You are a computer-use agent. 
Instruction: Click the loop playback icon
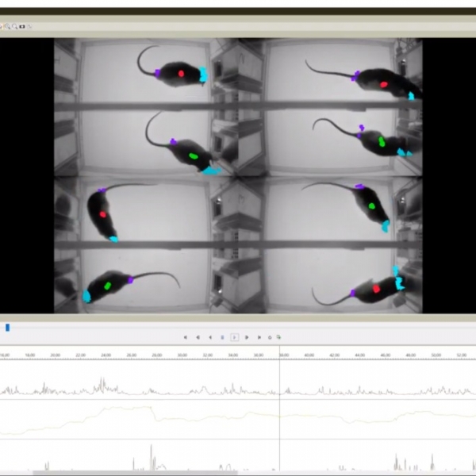[270, 337]
